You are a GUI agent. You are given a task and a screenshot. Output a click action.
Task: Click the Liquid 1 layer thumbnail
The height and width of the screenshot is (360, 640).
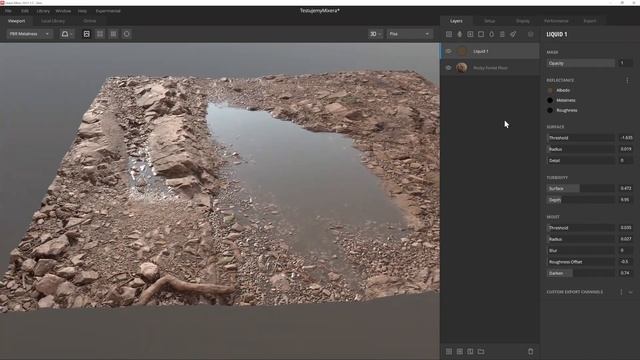coord(462,51)
